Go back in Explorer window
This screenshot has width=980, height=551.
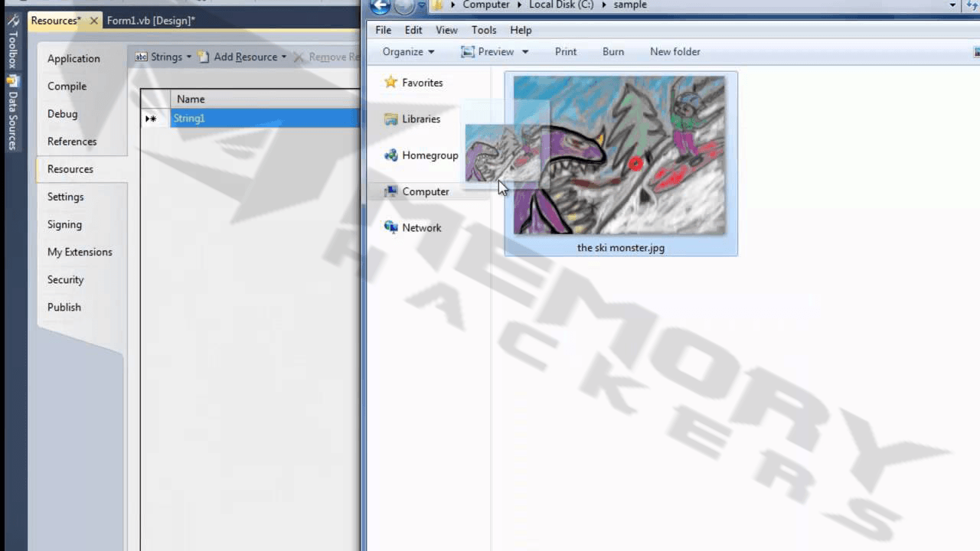[381, 6]
